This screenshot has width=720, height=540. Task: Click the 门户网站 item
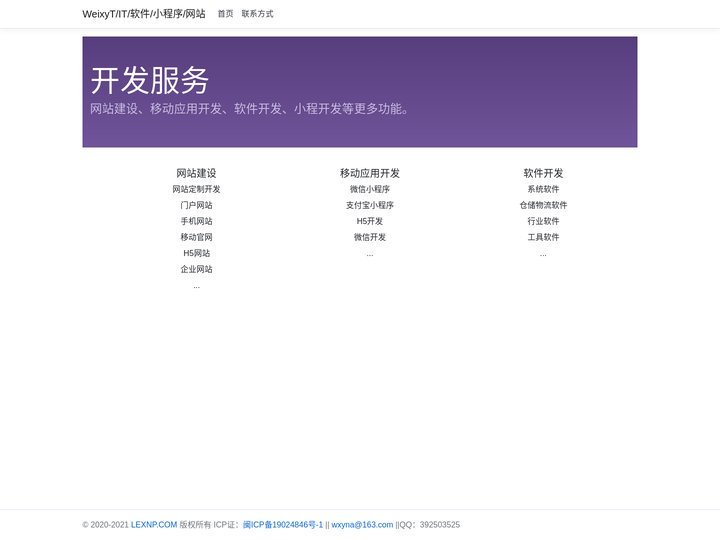[196, 205]
